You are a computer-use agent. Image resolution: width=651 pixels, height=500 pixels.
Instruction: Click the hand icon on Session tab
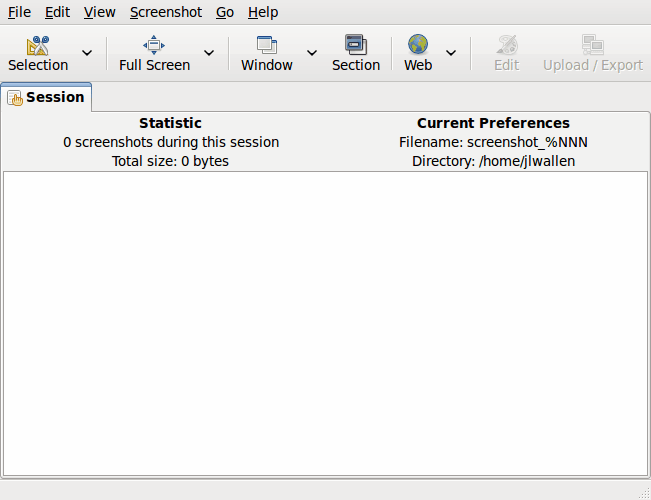coord(15,98)
